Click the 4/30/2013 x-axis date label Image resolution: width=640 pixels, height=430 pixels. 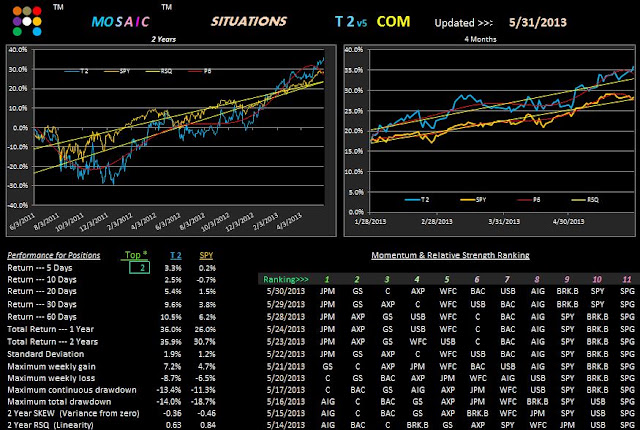tap(569, 222)
